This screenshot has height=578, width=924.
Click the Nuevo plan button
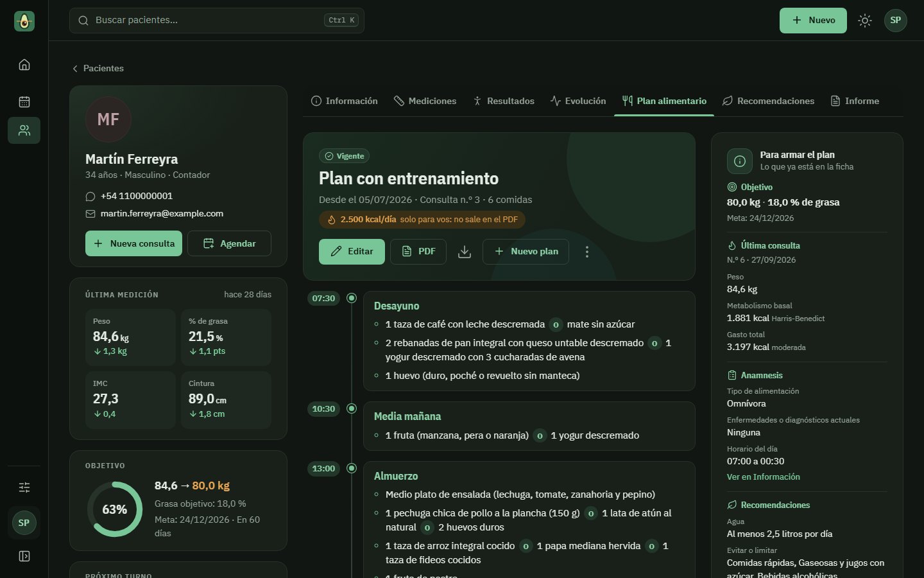[x=526, y=252]
